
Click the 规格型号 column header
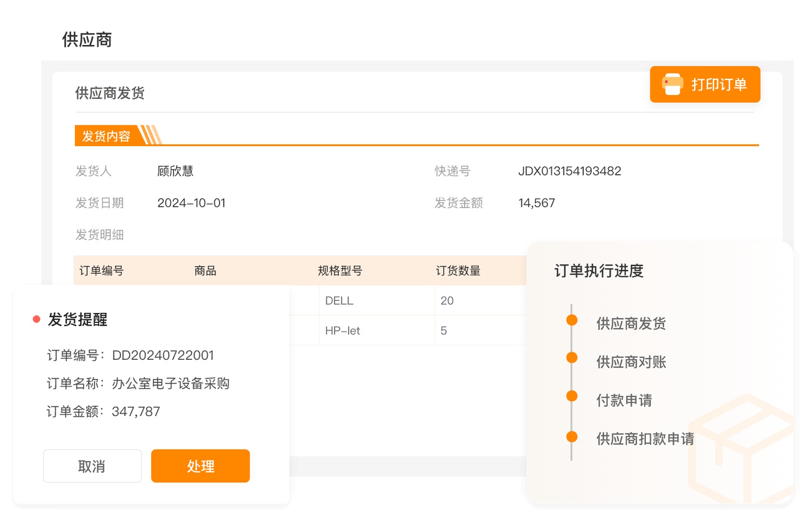click(x=340, y=270)
